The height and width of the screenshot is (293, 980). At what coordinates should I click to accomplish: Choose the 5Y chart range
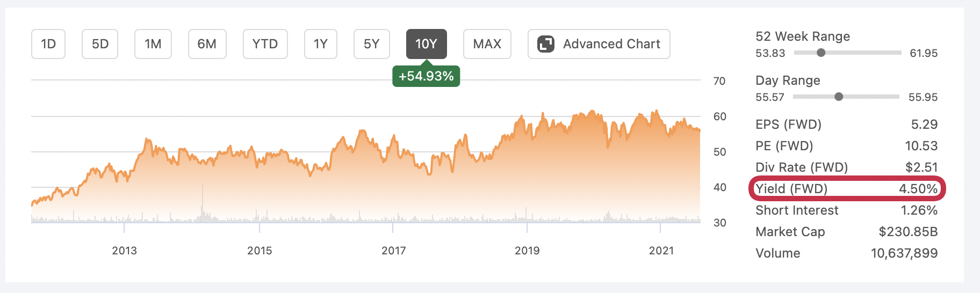click(x=372, y=44)
